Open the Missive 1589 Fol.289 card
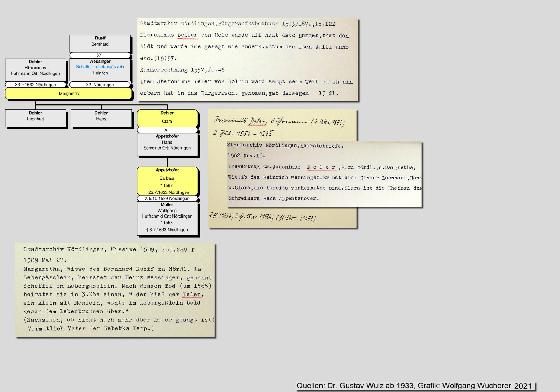Viewport: 560px width, 392px height. tap(115, 290)
